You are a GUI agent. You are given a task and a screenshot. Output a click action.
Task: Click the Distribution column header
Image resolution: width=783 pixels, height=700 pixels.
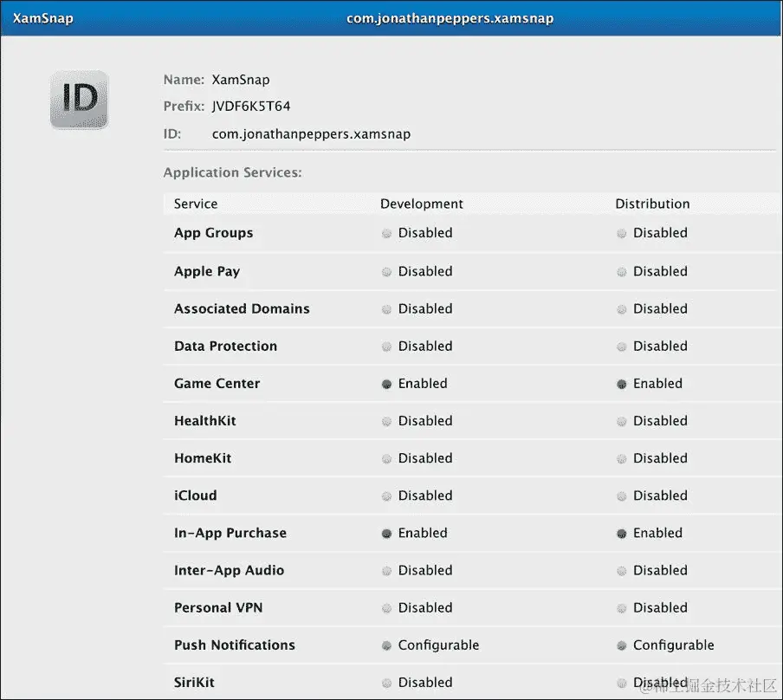point(652,204)
